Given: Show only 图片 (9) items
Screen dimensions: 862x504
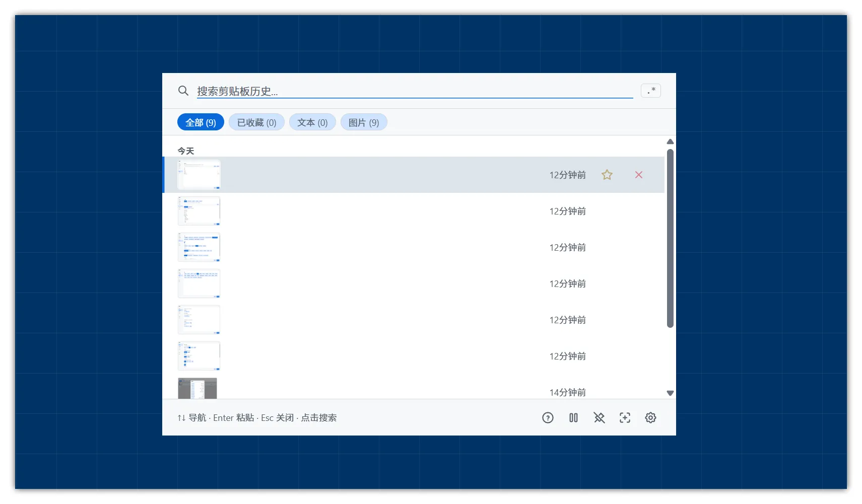Looking at the screenshot, I should tap(364, 122).
